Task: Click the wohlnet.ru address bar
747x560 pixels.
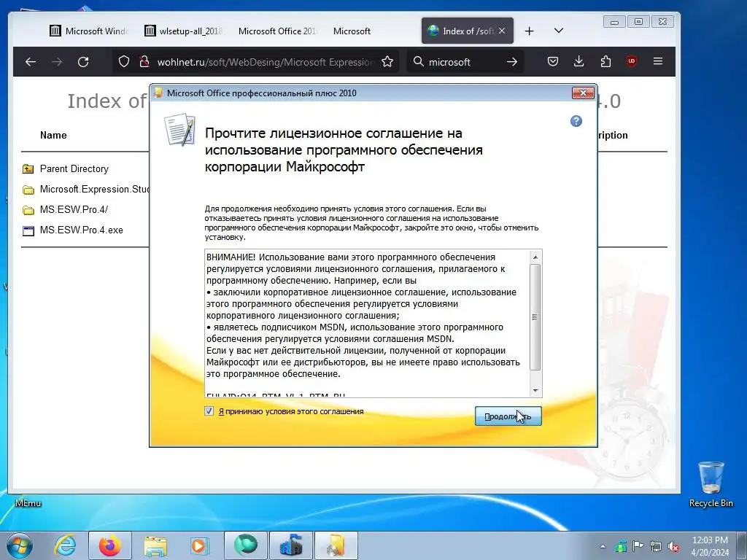Action: [266, 62]
